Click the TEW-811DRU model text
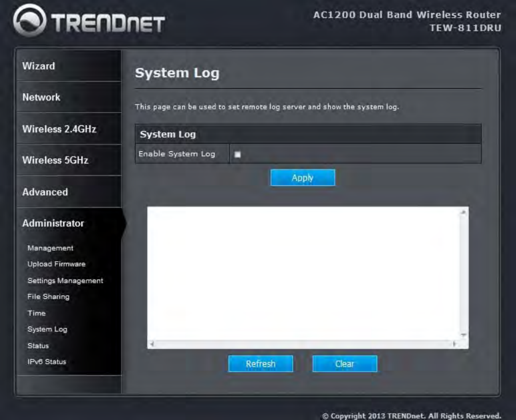The width and height of the screenshot is (516, 420). [466, 28]
